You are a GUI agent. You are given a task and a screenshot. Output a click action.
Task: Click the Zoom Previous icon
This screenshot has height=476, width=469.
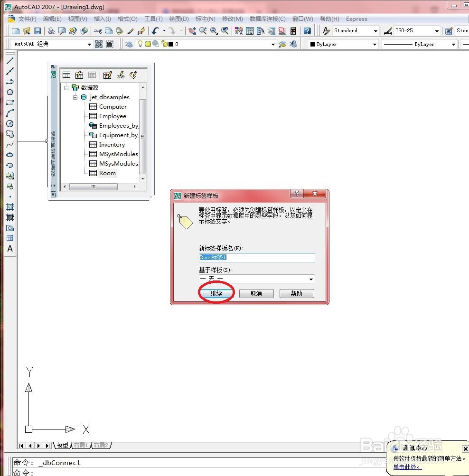(x=225, y=31)
